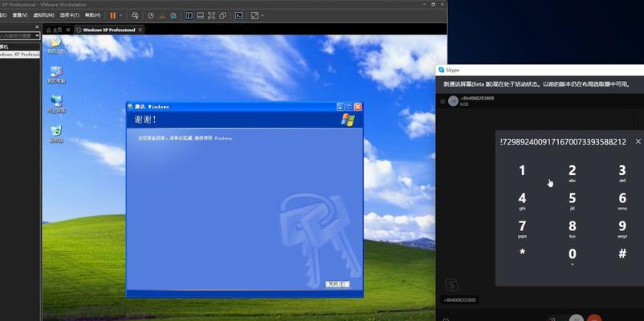Open the stretch display dropdown arrow
Viewport: 644px width, 321px height.
click(x=263, y=15)
